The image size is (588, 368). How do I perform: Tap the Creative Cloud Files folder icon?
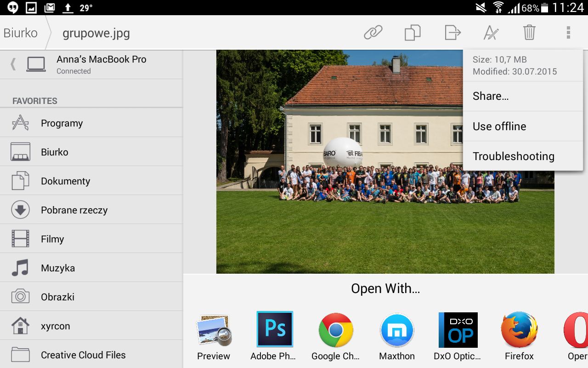point(20,355)
